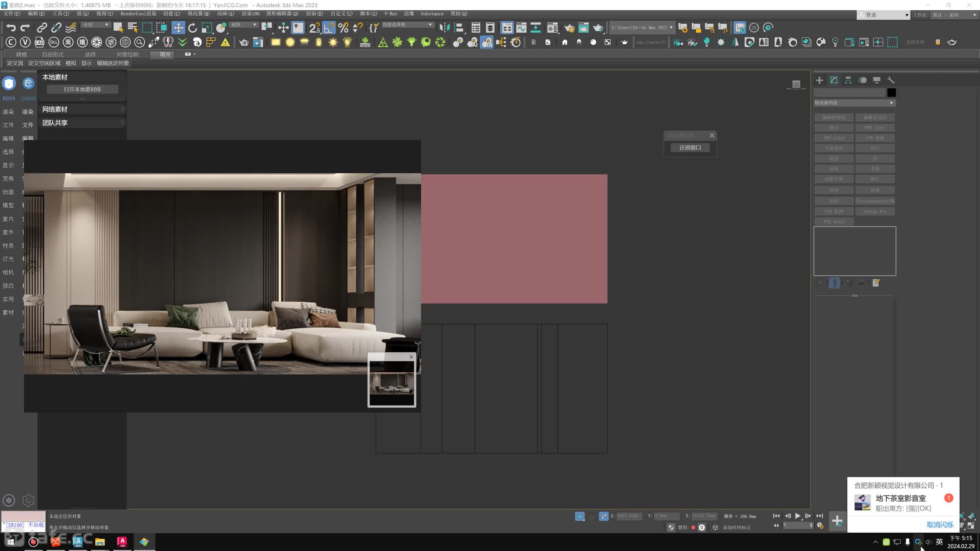Image resolution: width=980 pixels, height=551 pixels.
Task: Toggle the Pin Stack button
Action: tap(819, 283)
